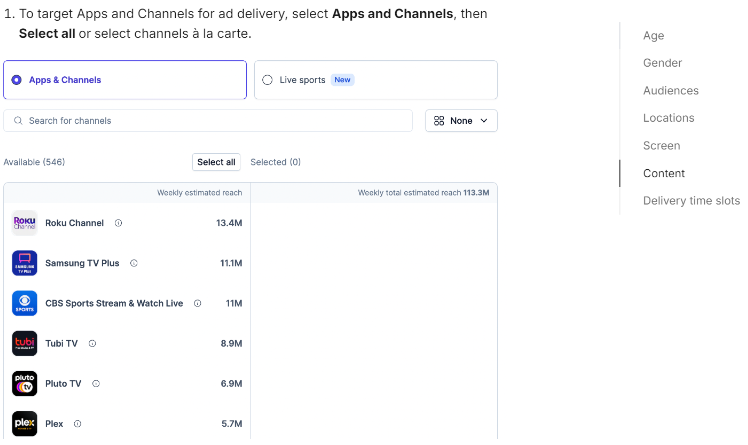The width and height of the screenshot is (748, 445).
Task: Click Weekly estimated reach column header
Action: [199, 193]
